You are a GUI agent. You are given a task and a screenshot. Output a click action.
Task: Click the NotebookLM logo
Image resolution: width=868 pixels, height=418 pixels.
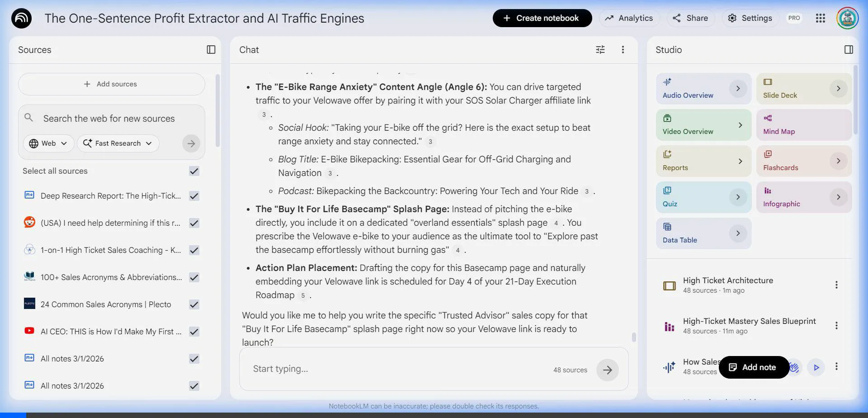coord(21,18)
